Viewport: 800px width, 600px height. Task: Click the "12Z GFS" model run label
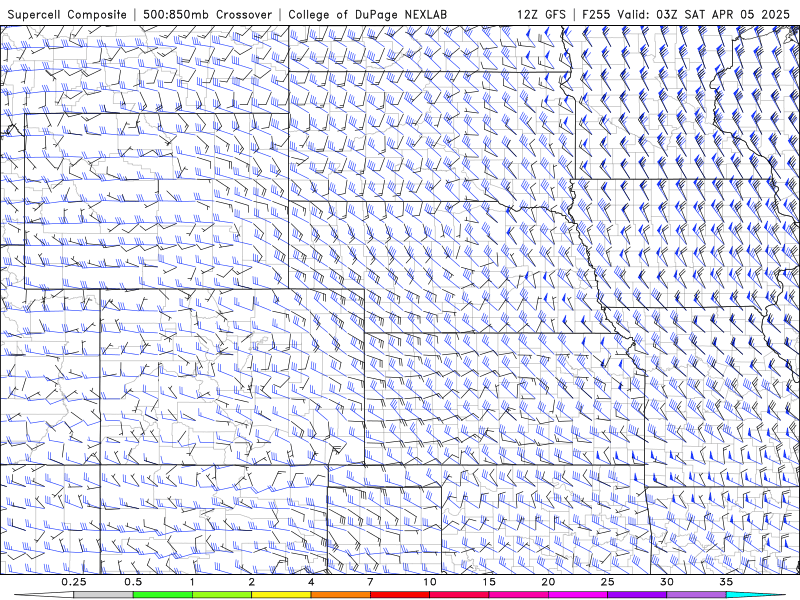click(541, 14)
